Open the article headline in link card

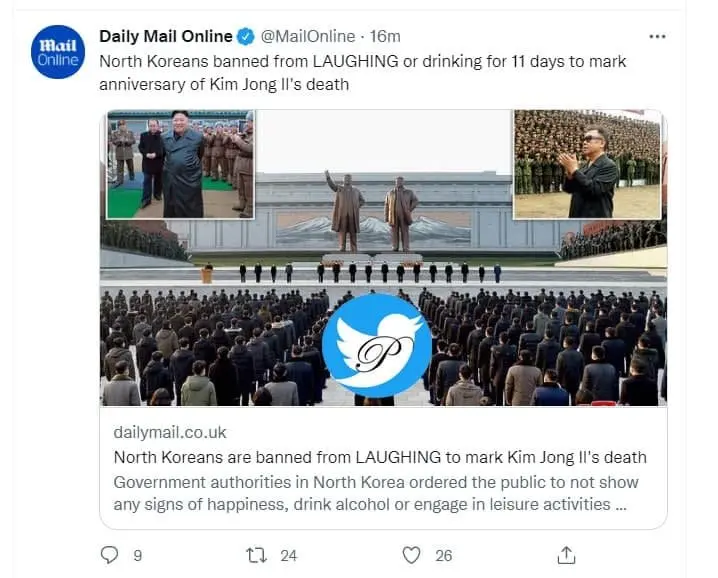coord(380,457)
